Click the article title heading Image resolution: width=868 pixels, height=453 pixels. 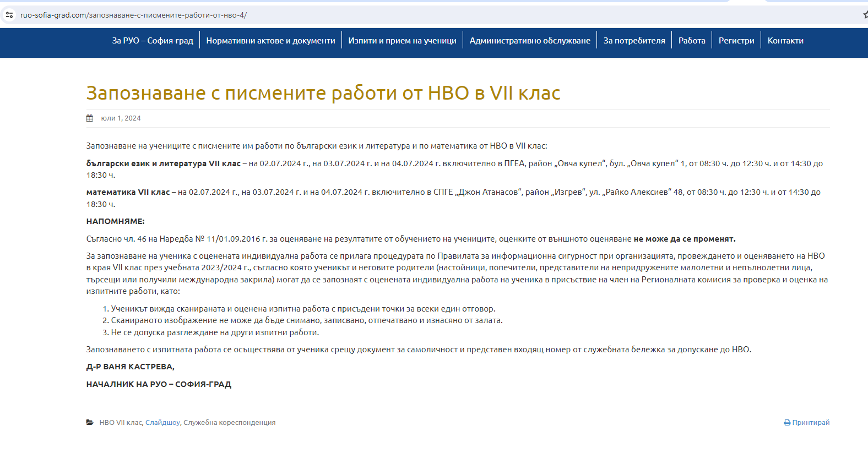pos(323,93)
